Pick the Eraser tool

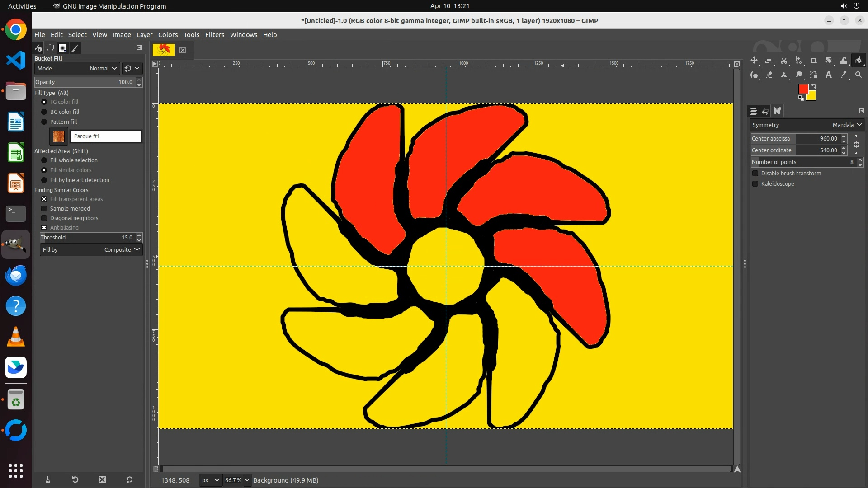769,75
